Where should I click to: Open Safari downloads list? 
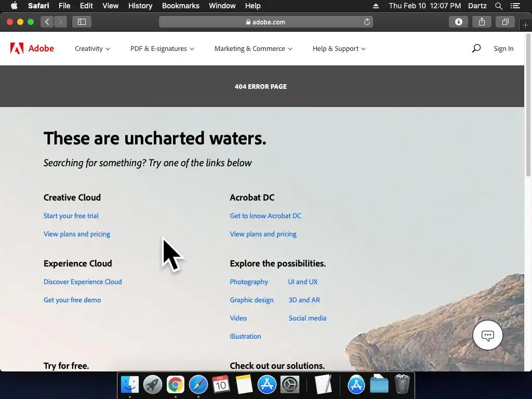click(x=458, y=22)
